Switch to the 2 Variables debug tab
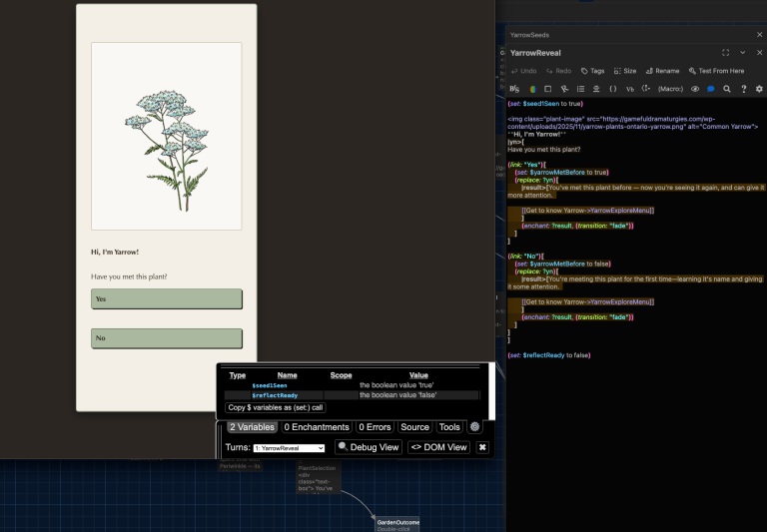767x532 pixels. tap(252, 427)
